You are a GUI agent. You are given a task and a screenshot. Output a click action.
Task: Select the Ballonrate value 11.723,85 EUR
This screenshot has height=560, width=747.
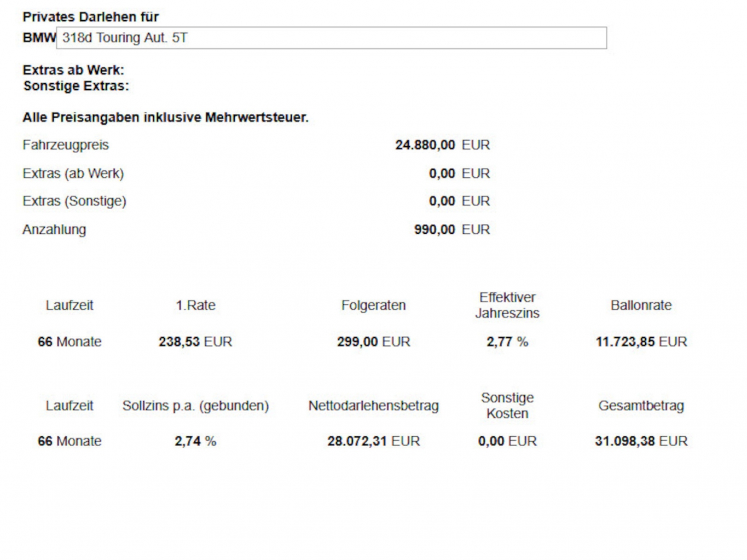pyautogui.click(x=641, y=342)
